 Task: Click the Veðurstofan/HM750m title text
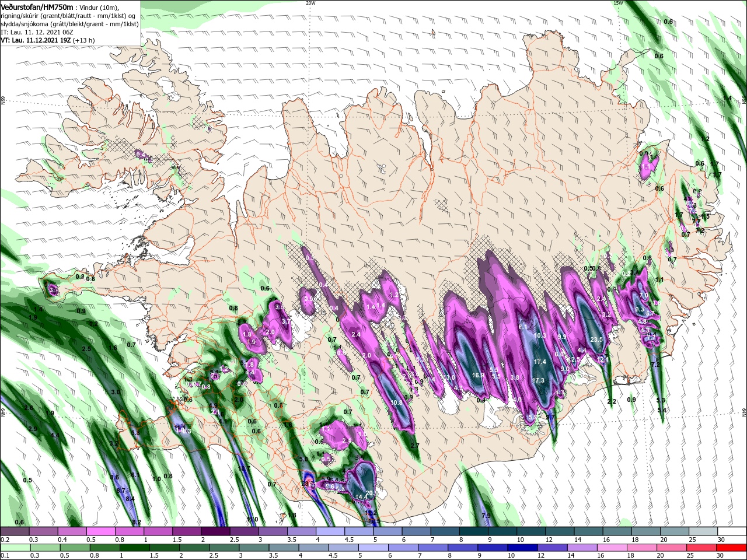(37, 6)
